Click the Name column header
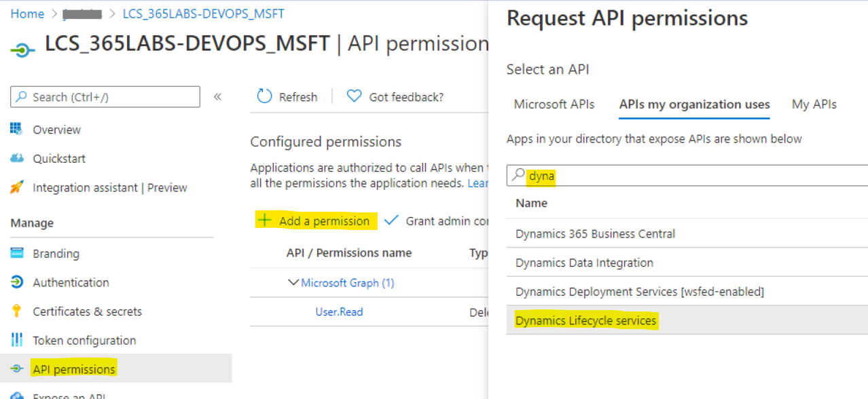The width and height of the screenshot is (868, 399). click(x=532, y=203)
